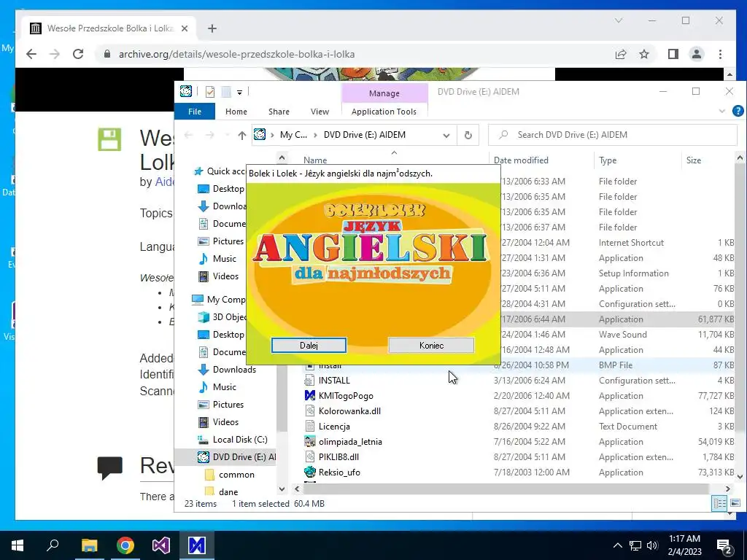747x560 pixels.
Task: Open the Windows Start menu
Action: click(x=18, y=545)
